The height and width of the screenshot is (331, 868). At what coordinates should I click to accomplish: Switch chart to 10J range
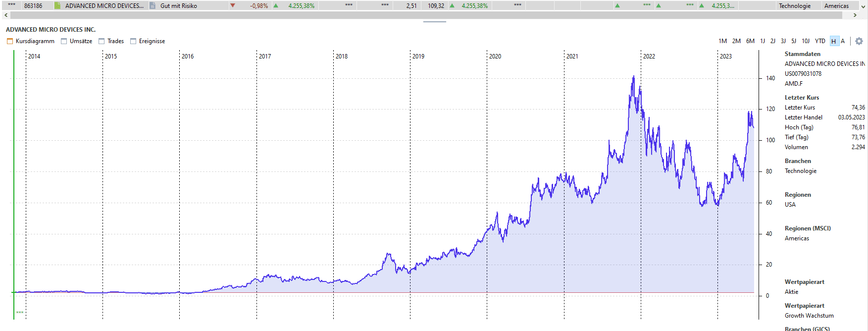[x=806, y=41]
